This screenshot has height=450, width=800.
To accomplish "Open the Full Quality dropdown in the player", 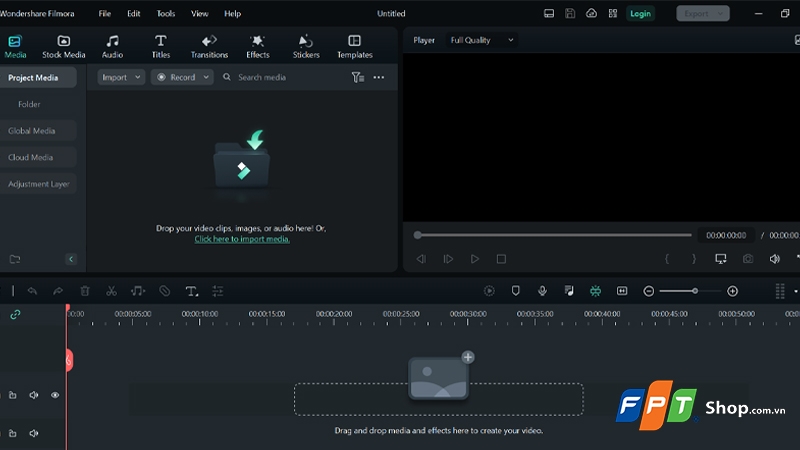I will point(481,40).
